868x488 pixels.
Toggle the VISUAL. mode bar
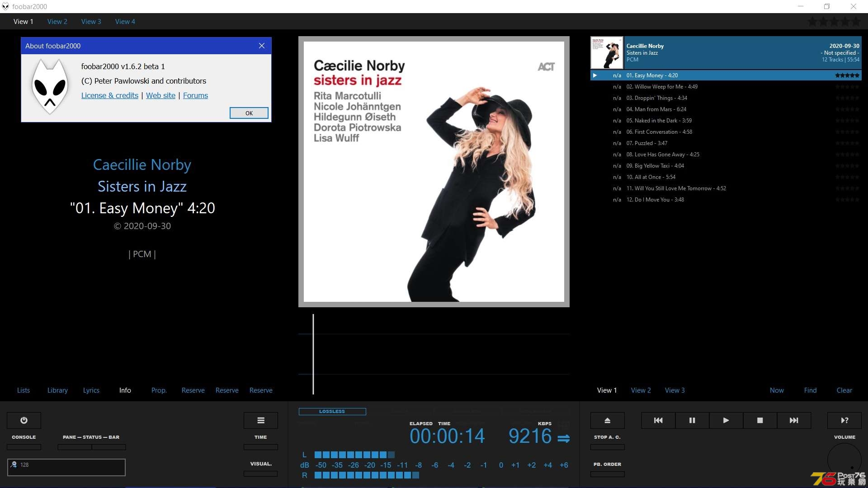click(261, 474)
